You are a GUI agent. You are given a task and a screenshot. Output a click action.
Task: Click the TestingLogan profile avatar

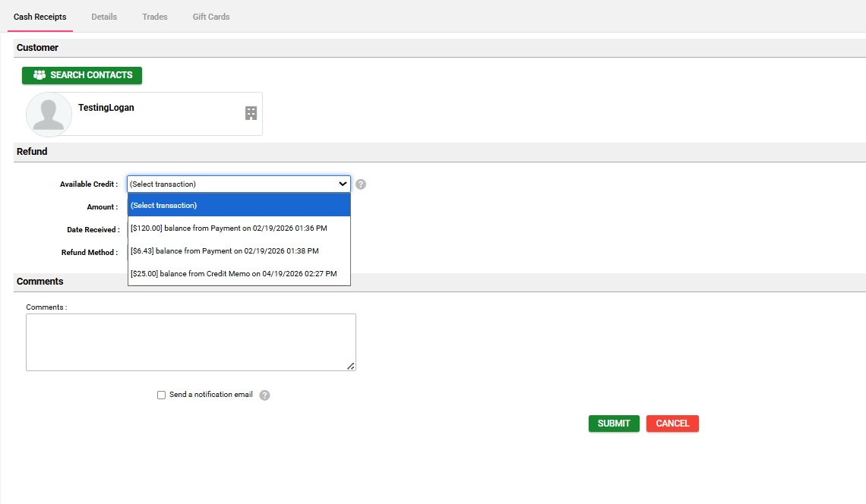[49, 114]
